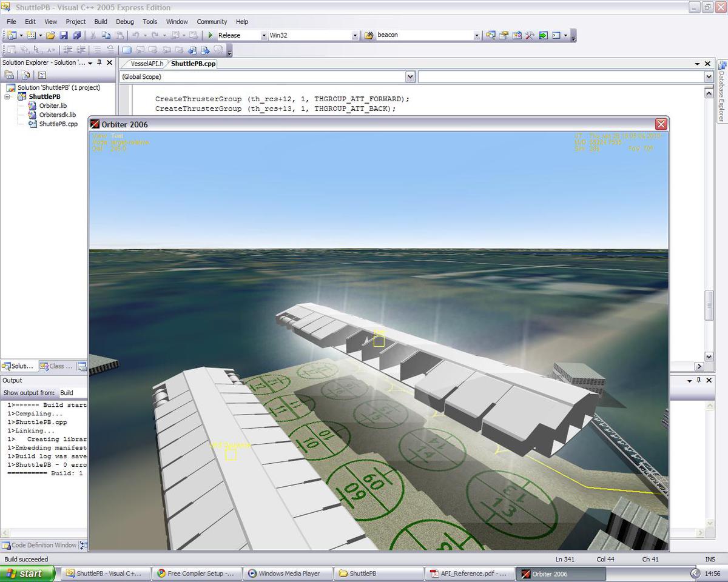Toggle auto-hide pin on the Output panel
The width and height of the screenshot is (728, 582).
(x=699, y=380)
